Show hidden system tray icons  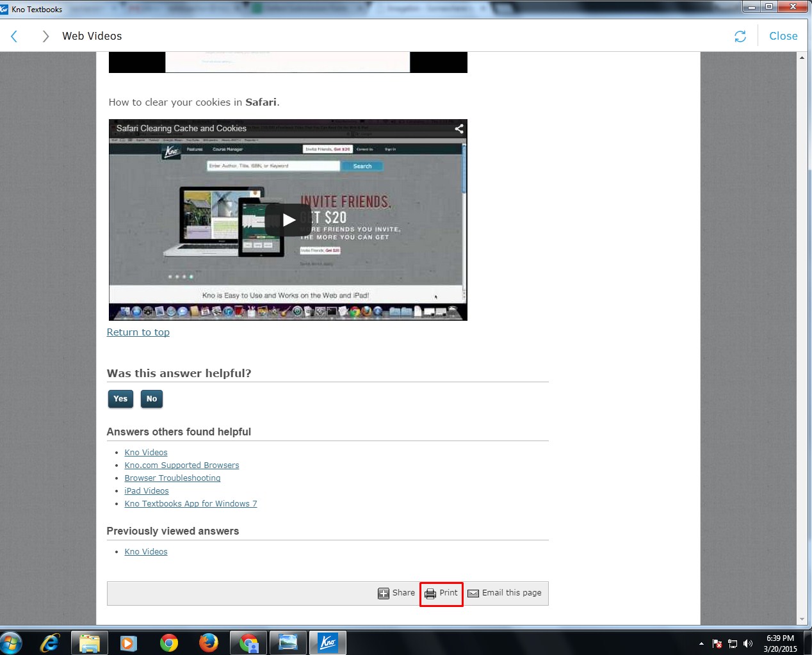[701, 643]
